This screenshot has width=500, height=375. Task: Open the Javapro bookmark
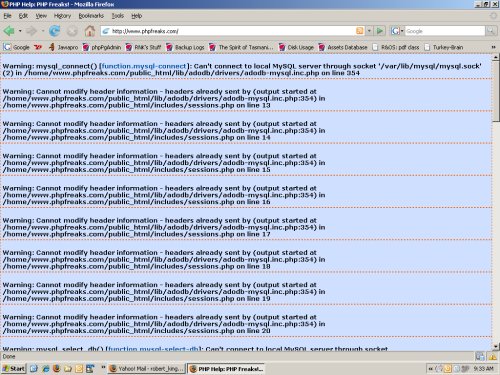pos(63,47)
